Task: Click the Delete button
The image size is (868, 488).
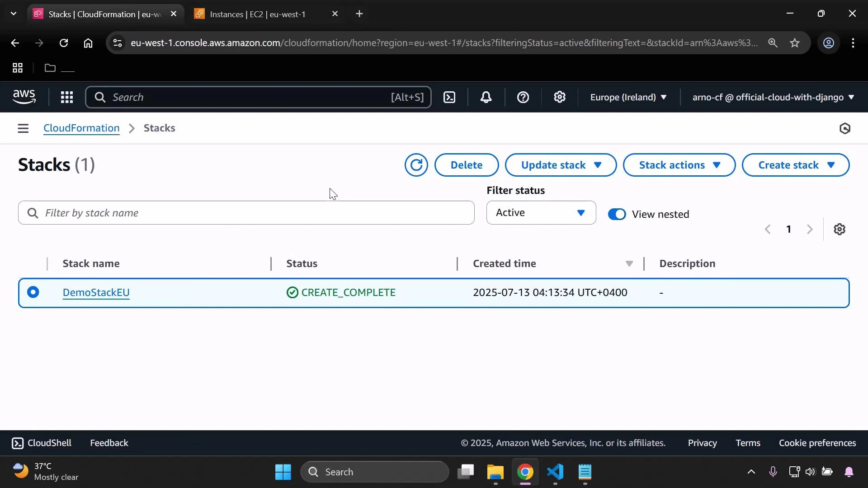Action: tap(466, 165)
